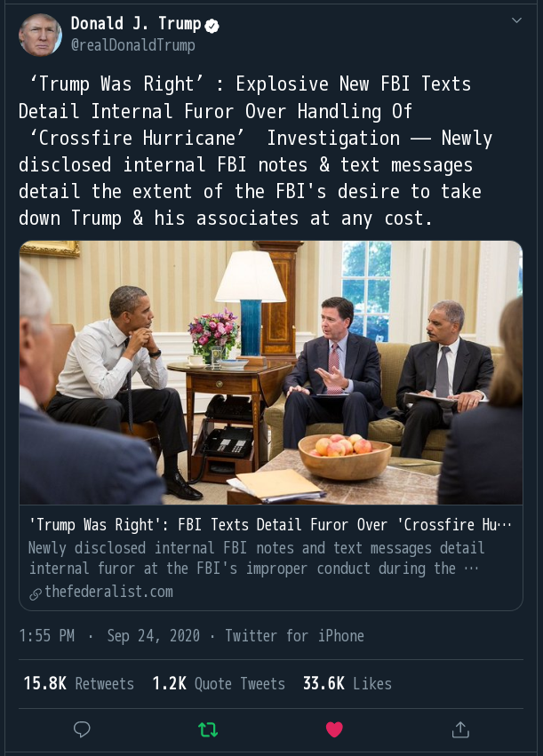
Task: Open the profile avatar photo
Action: [40, 35]
